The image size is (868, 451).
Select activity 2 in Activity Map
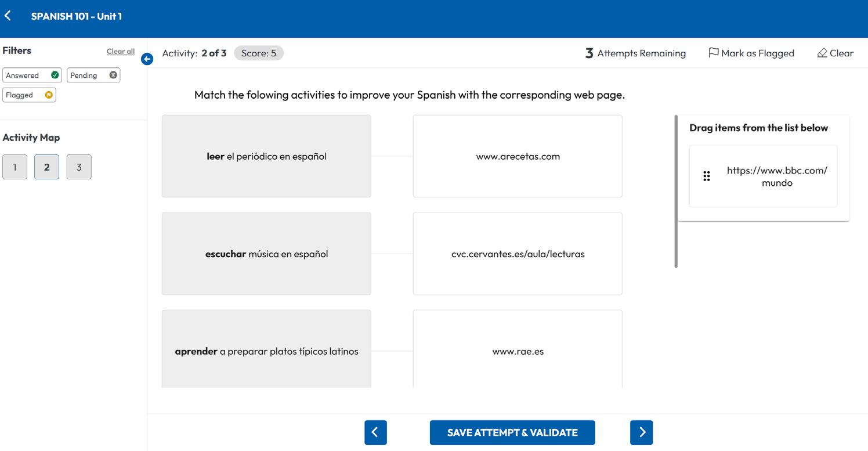point(46,167)
